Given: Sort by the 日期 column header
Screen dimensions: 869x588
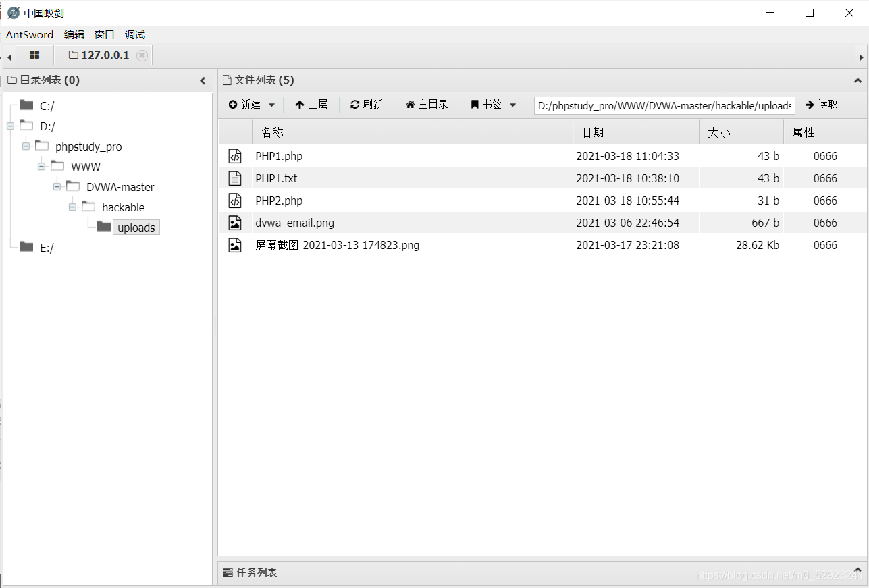Looking at the screenshot, I should tap(636, 133).
